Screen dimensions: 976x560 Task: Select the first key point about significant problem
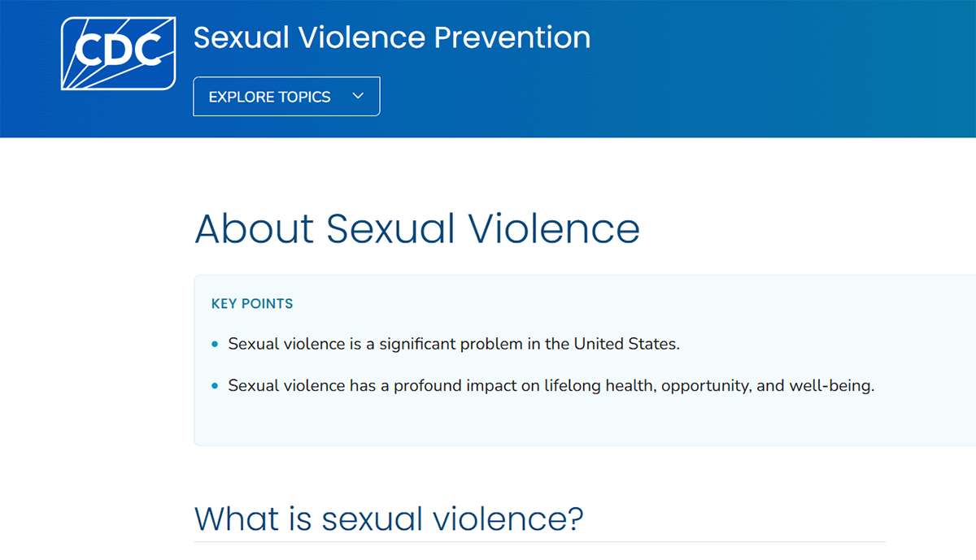(453, 344)
